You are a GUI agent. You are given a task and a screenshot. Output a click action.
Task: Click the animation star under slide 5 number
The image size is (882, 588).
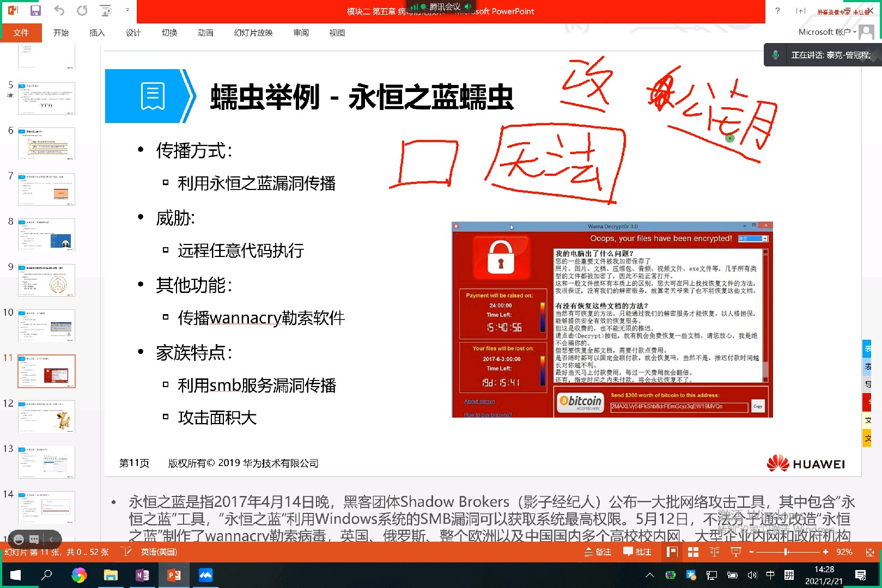[10, 96]
